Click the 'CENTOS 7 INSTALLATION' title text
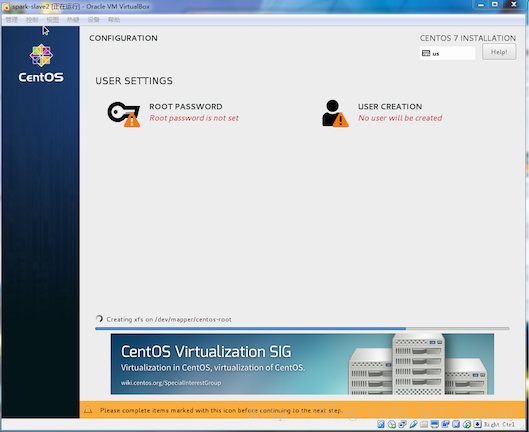 468,38
